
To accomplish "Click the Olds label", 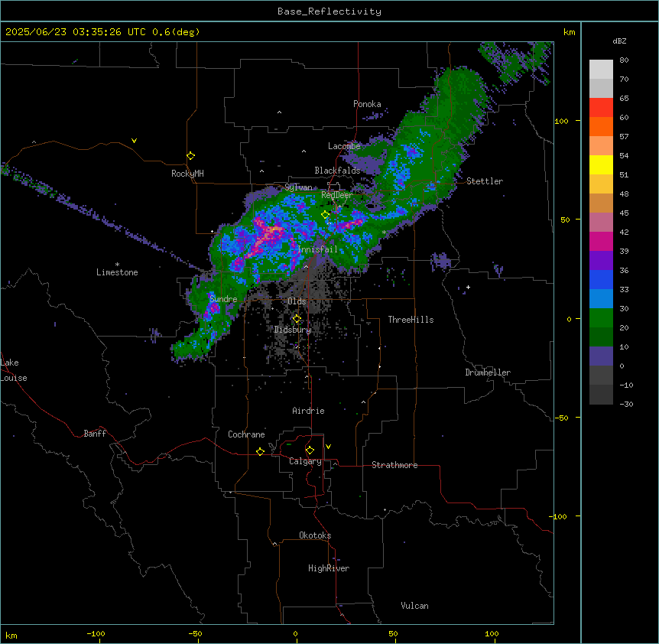I will 297,301.
